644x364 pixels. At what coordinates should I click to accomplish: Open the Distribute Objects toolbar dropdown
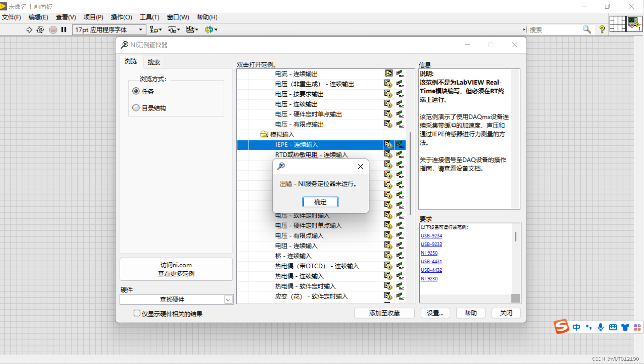pos(174,30)
